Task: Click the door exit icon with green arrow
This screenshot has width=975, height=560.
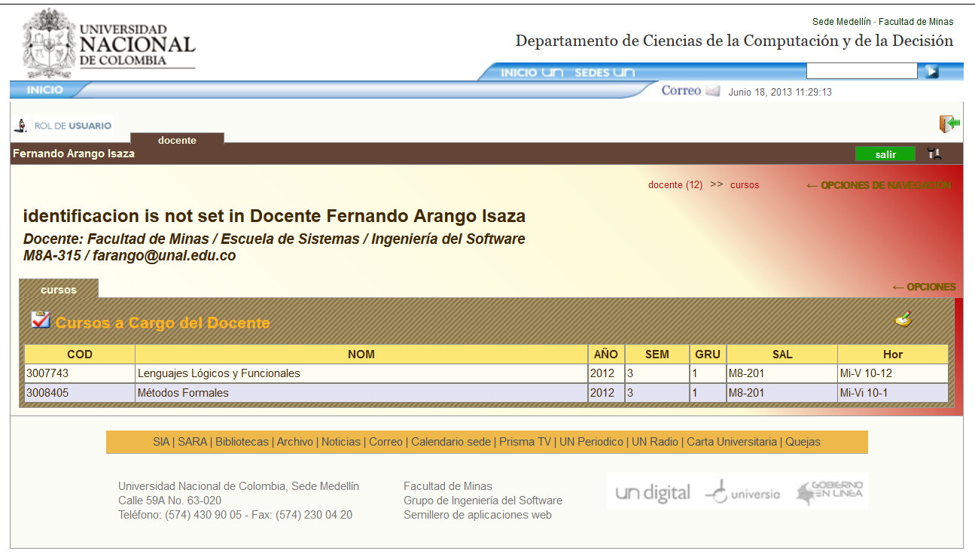Action: point(949,124)
